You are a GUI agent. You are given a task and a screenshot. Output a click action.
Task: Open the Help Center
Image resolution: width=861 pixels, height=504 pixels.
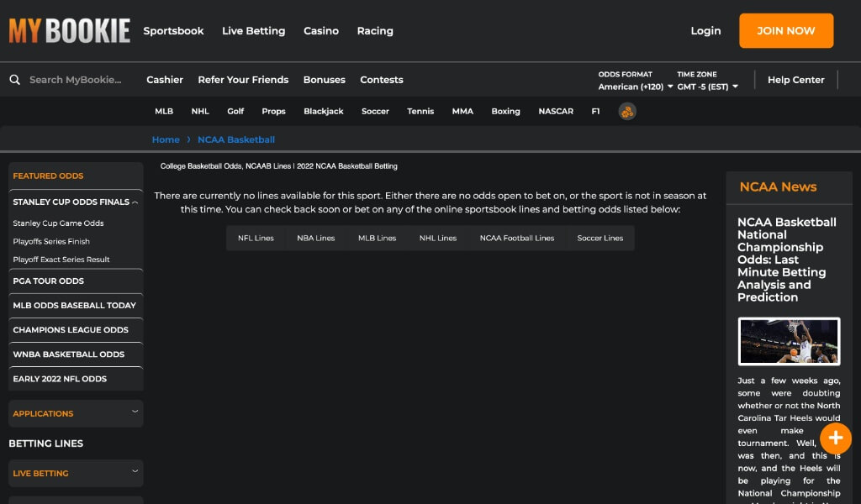pos(795,80)
